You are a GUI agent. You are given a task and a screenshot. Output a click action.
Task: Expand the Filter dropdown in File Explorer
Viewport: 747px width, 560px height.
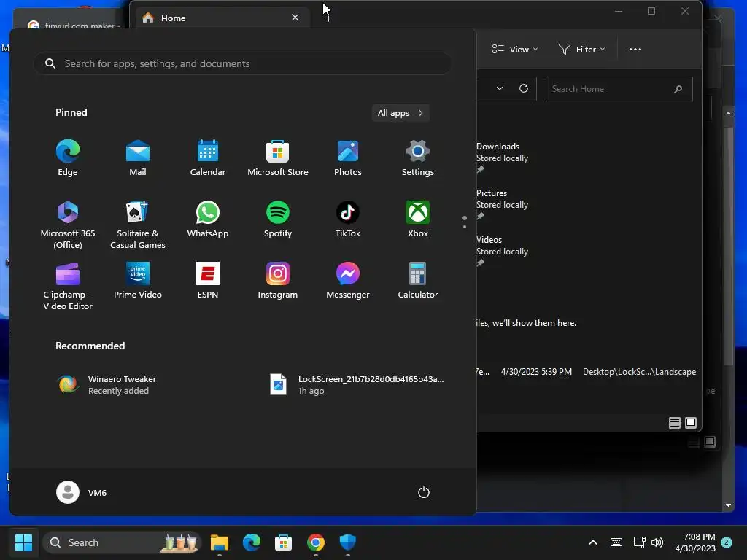click(581, 49)
